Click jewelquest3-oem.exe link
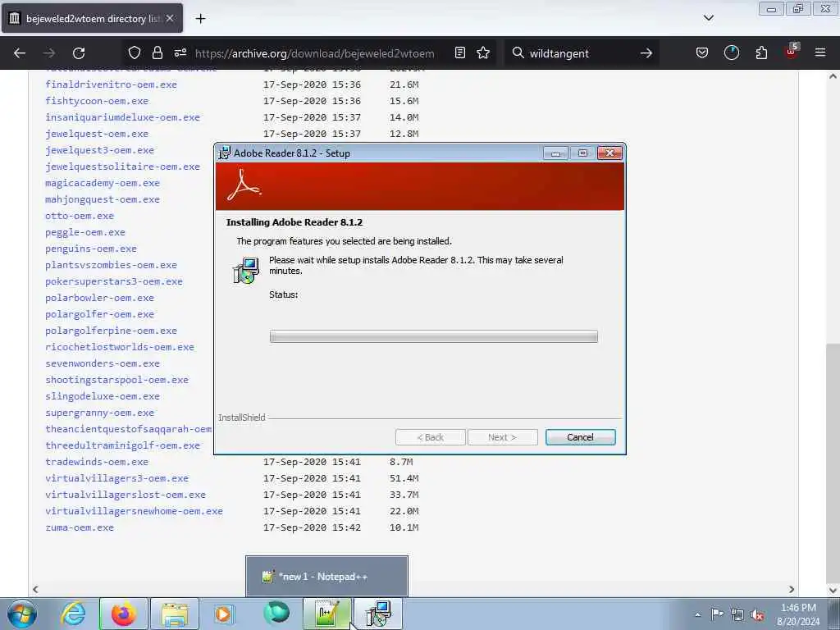The height and width of the screenshot is (630, 840). [x=99, y=150]
